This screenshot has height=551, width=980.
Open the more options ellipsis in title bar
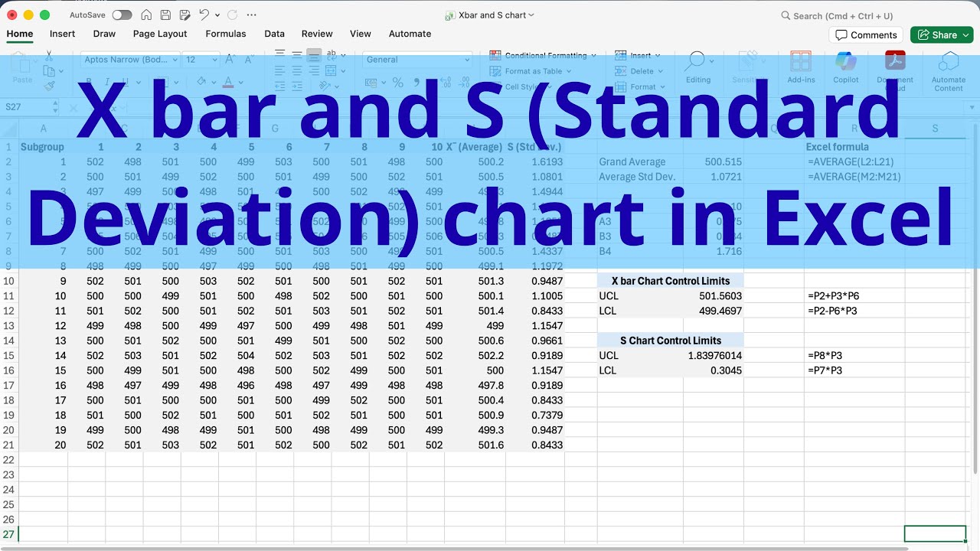point(253,15)
